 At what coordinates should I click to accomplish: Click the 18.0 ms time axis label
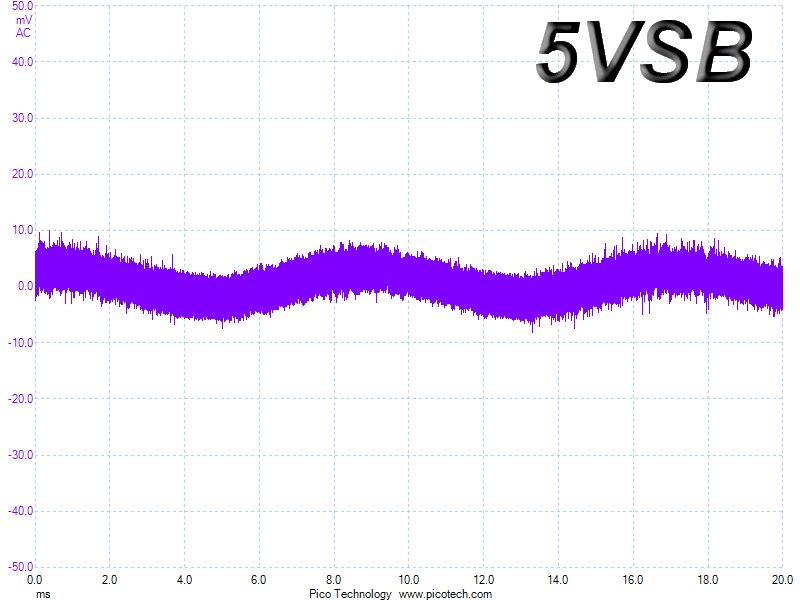click(708, 580)
